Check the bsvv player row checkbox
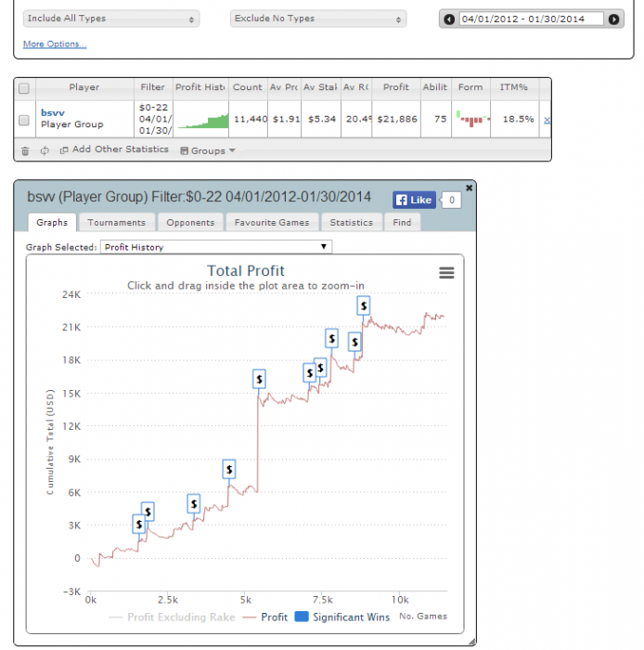644x650 pixels. [24, 120]
